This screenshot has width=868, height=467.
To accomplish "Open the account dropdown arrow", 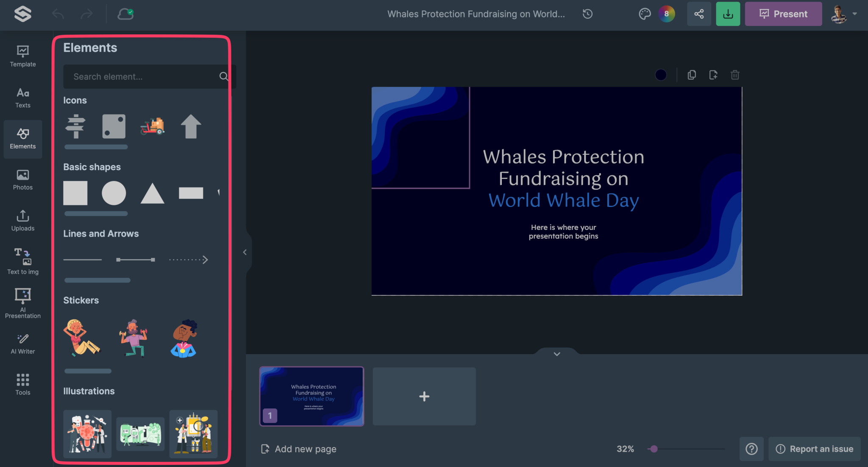I will coord(856,14).
